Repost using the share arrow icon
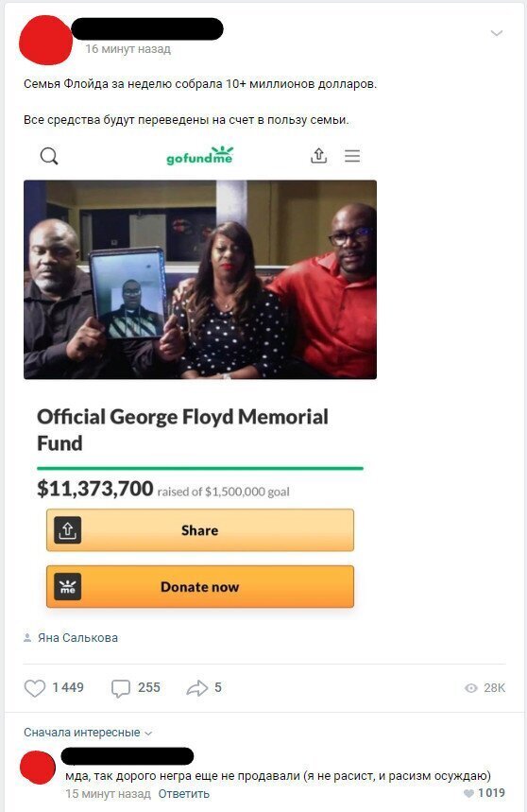Viewport: 527px width, 812px height. pos(196,688)
